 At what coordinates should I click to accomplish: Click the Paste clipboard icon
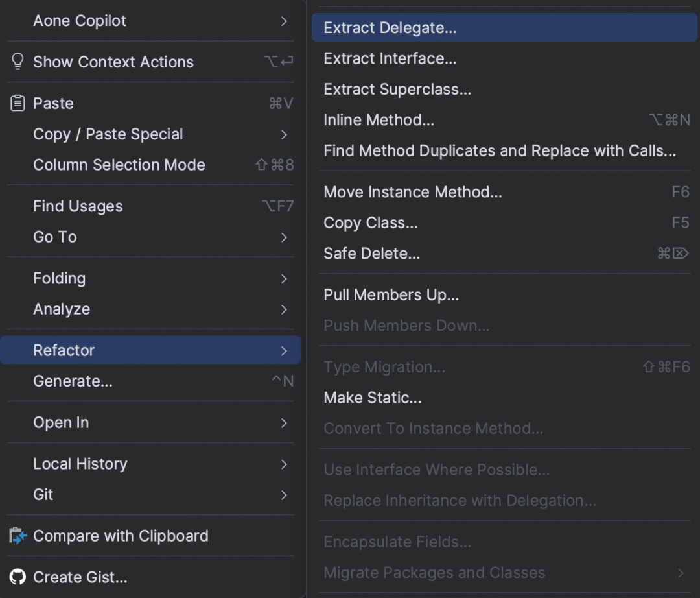point(17,103)
